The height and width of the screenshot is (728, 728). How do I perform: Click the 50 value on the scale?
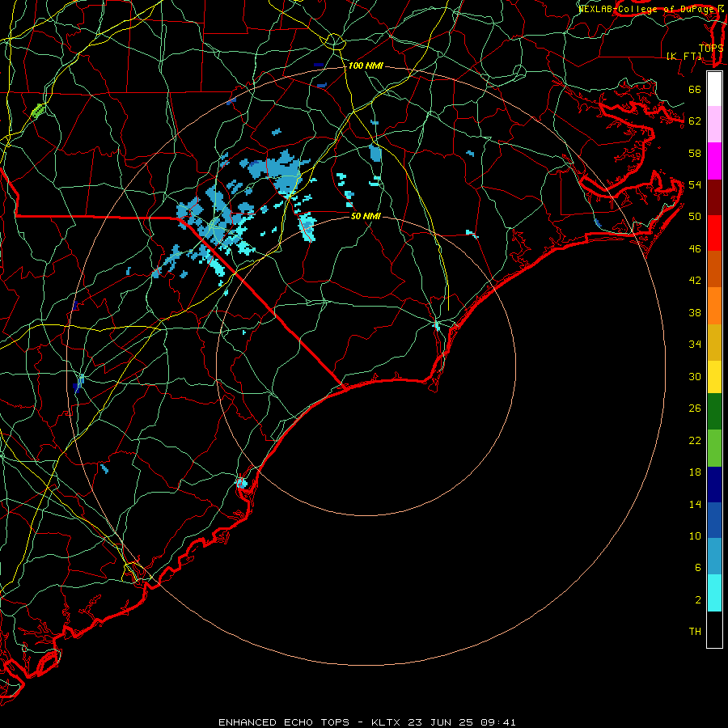point(695,217)
